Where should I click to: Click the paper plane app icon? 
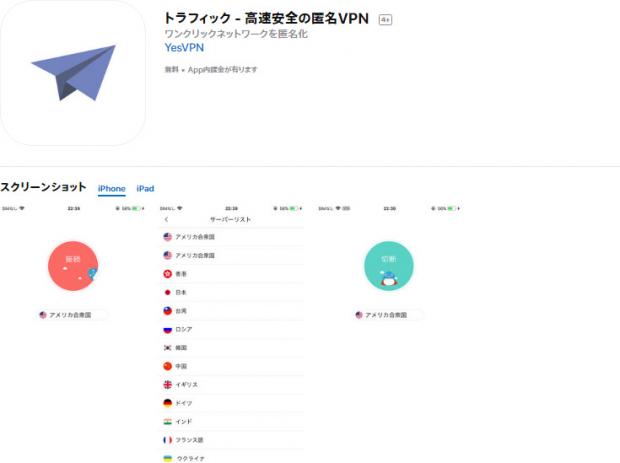pos(73,73)
